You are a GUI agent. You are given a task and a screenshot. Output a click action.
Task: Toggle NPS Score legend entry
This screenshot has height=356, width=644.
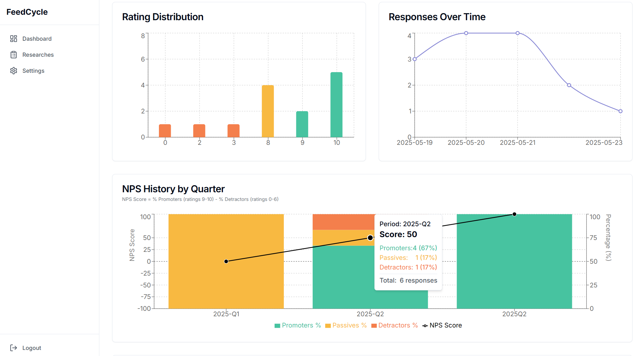(x=442, y=325)
